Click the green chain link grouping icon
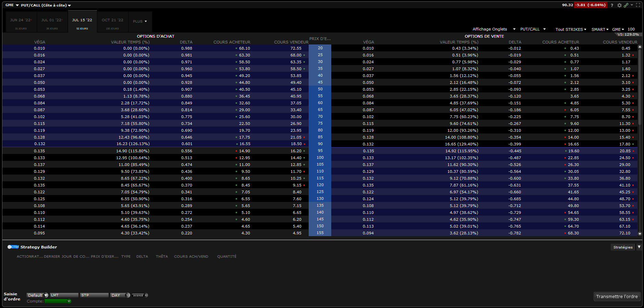 pos(626,5)
